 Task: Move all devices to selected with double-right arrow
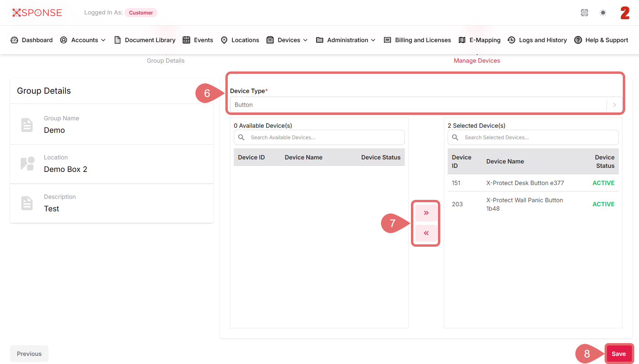pos(426,213)
